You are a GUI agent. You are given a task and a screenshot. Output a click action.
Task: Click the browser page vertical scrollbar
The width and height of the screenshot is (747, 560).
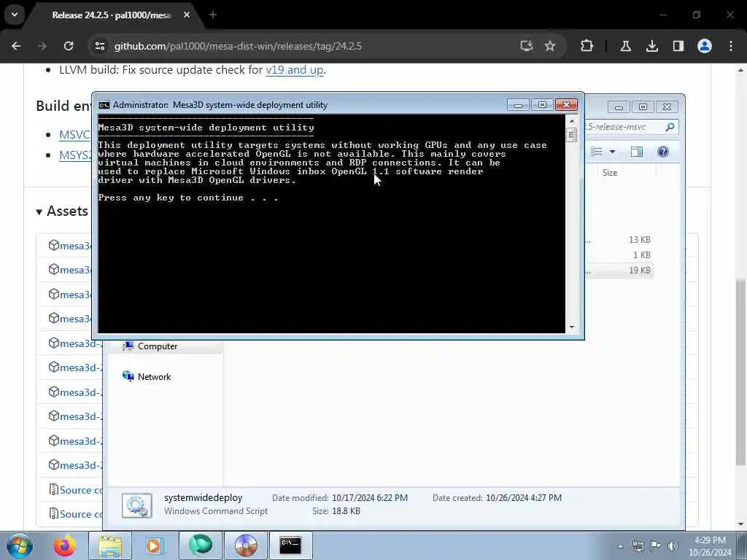[740, 371]
